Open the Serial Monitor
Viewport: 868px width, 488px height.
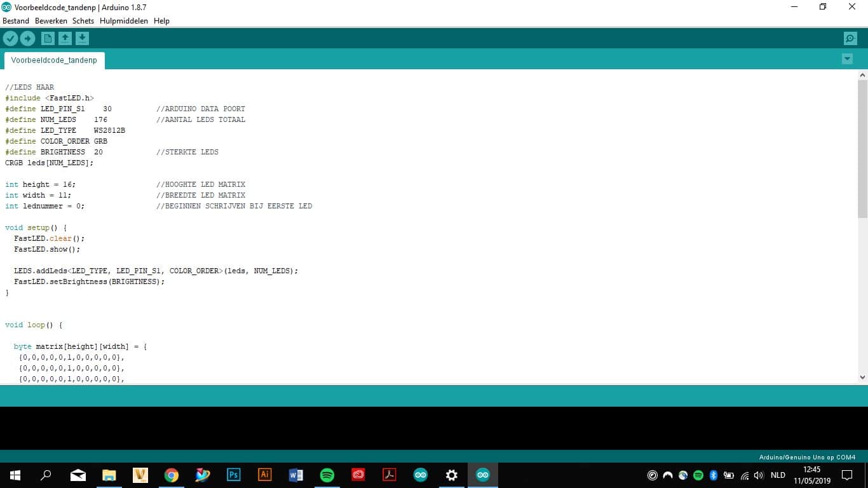click(x=850, y=38)
